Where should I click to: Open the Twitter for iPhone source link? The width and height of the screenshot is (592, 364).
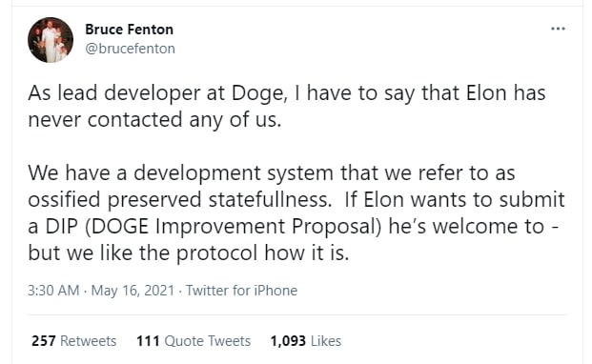(241, 291)
